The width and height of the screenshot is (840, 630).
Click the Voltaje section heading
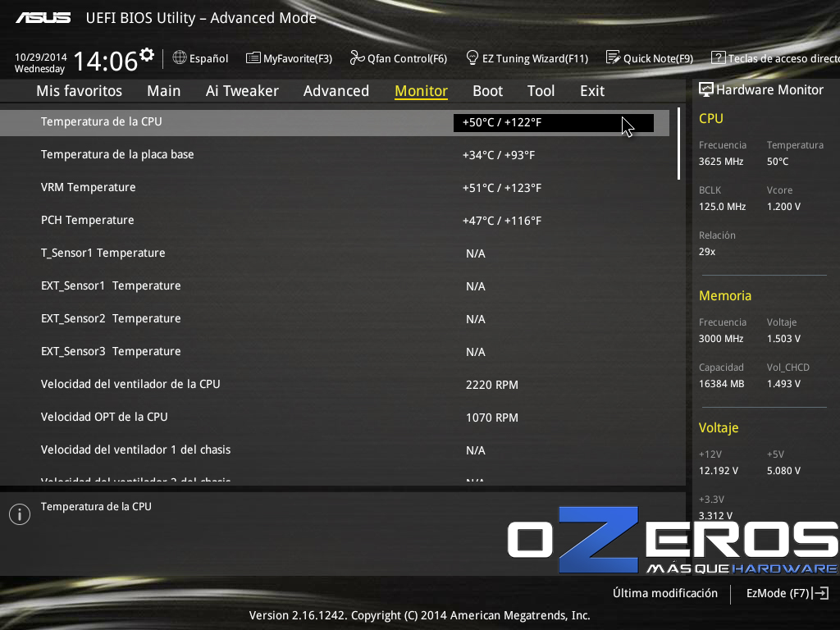tap(719, 428)
